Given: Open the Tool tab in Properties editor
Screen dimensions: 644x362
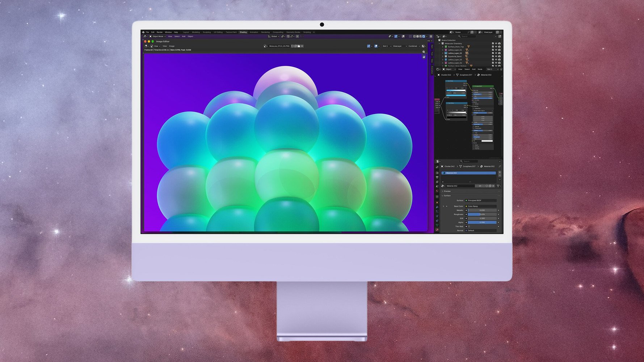Looking at the screenshot, I should coord(437,167).
